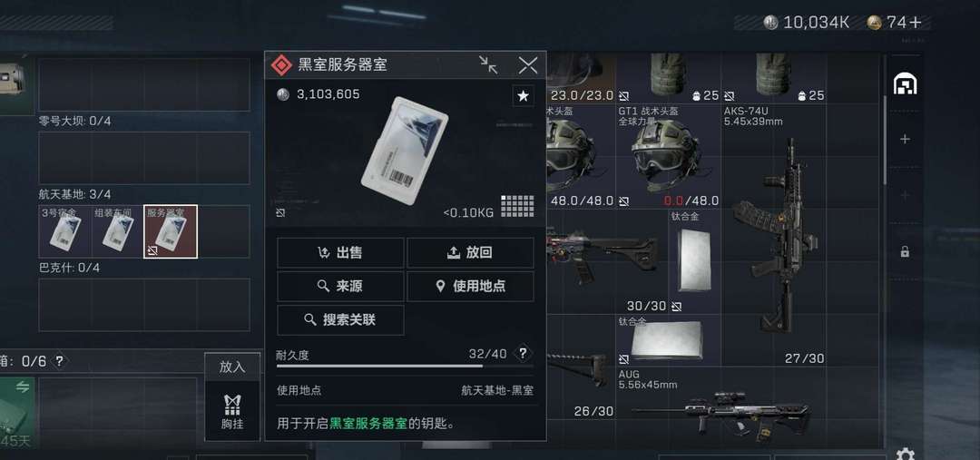
Task: Open the 来源 source lookup
Action: point(340,286)
